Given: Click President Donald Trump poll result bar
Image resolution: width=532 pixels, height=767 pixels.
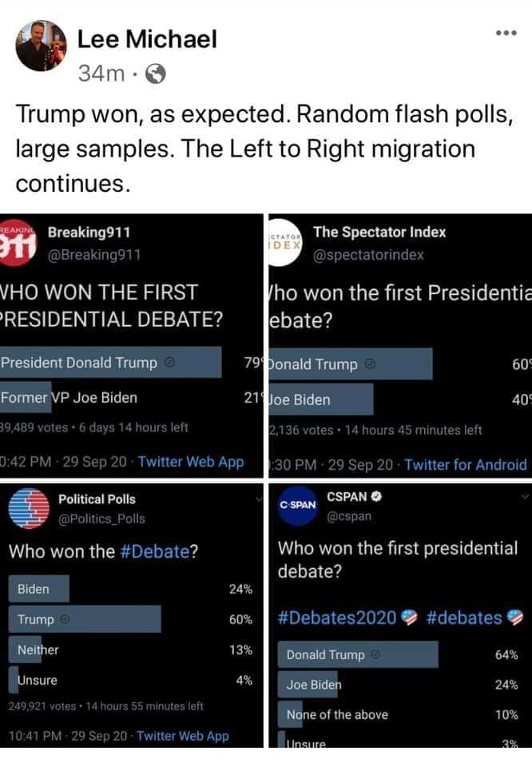Looking at the screenshot, I should (x=110, y=363).
